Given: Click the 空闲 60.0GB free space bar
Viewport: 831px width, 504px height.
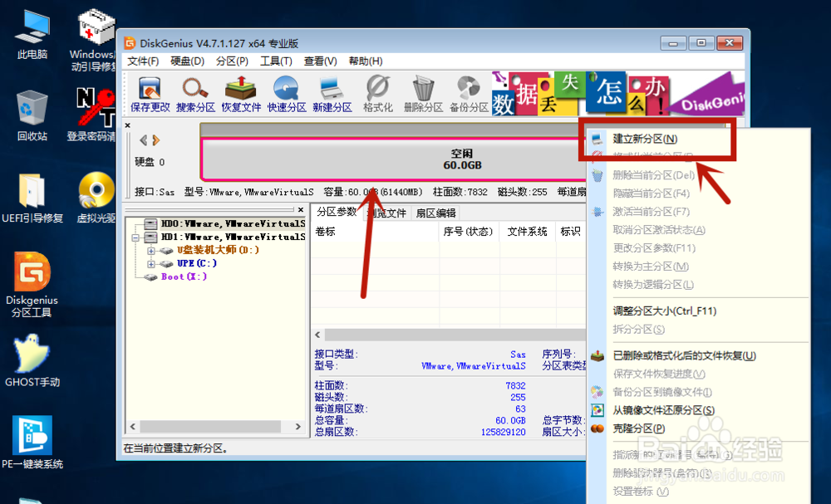Looking at the screenshot, I should 395,159.
